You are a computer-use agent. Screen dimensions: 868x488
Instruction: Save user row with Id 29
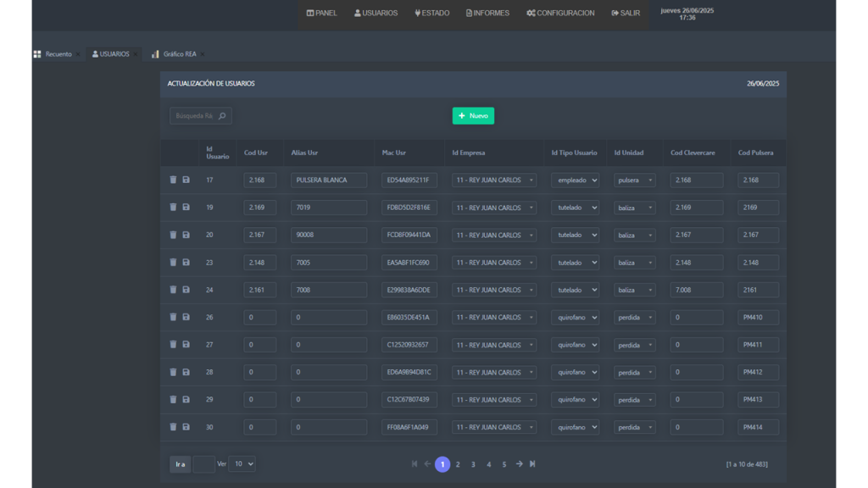coord(186,399)
